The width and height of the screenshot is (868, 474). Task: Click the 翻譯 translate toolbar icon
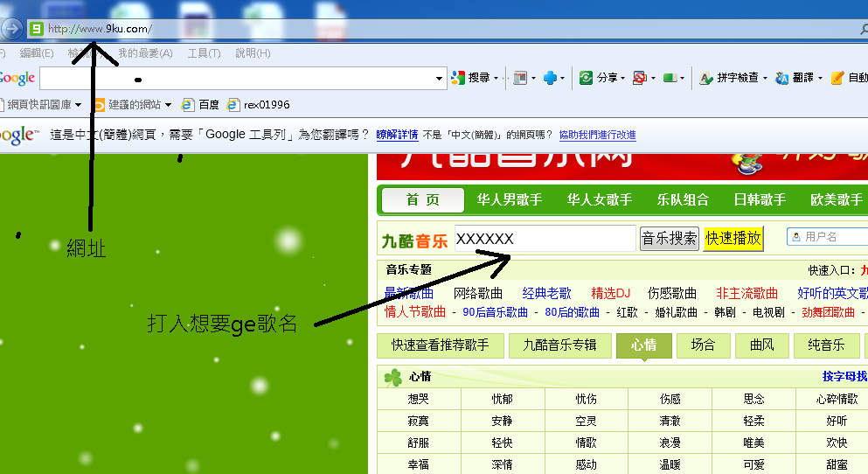click(x=781, y=78)
